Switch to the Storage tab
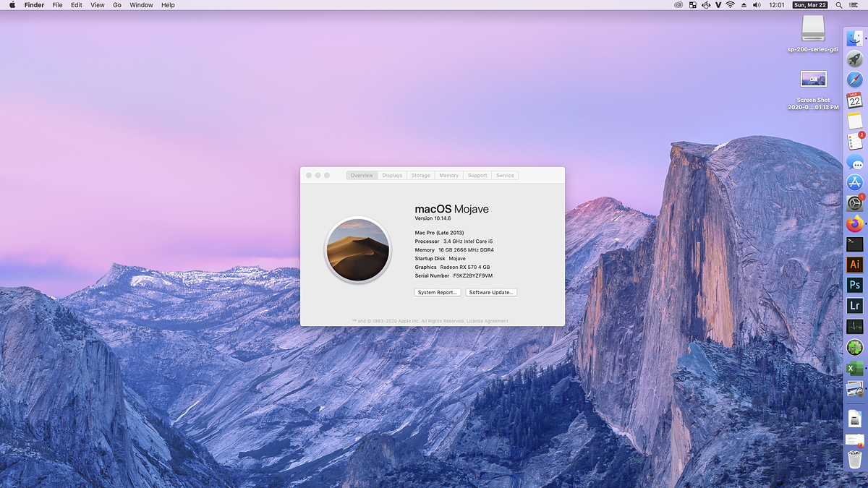The height and width of the screenshot is (488, 868). (421, 176)
